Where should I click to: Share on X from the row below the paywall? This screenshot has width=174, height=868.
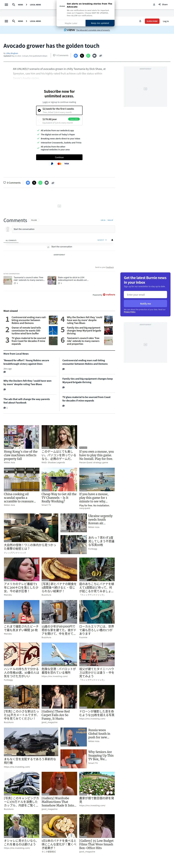click(x=34, y=183)
